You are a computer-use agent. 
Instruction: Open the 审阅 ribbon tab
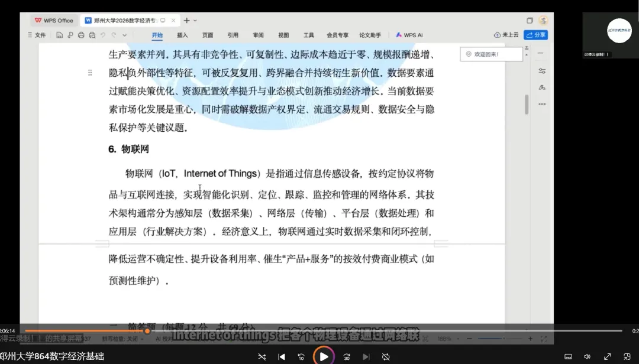pyautogui.click(x=259, y=35)
